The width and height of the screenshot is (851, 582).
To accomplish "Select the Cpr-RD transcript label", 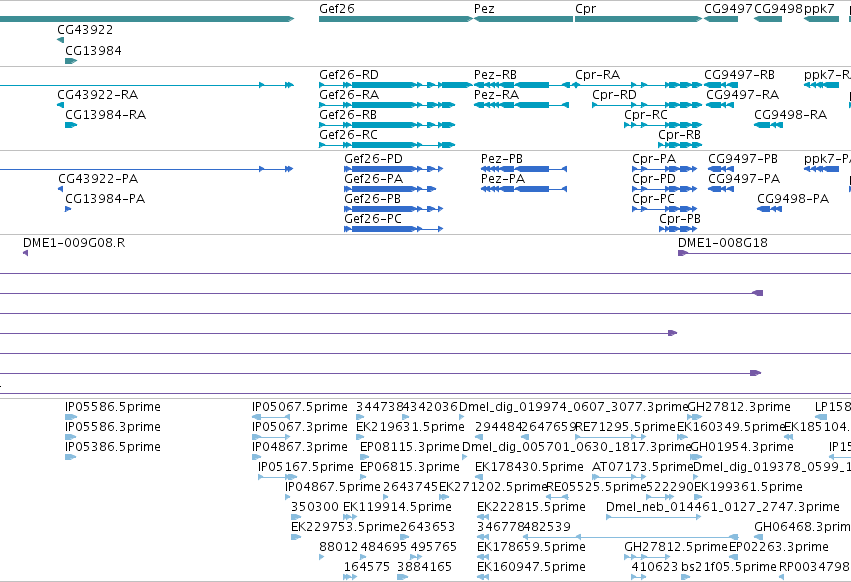I will click(x=614, y=95).
